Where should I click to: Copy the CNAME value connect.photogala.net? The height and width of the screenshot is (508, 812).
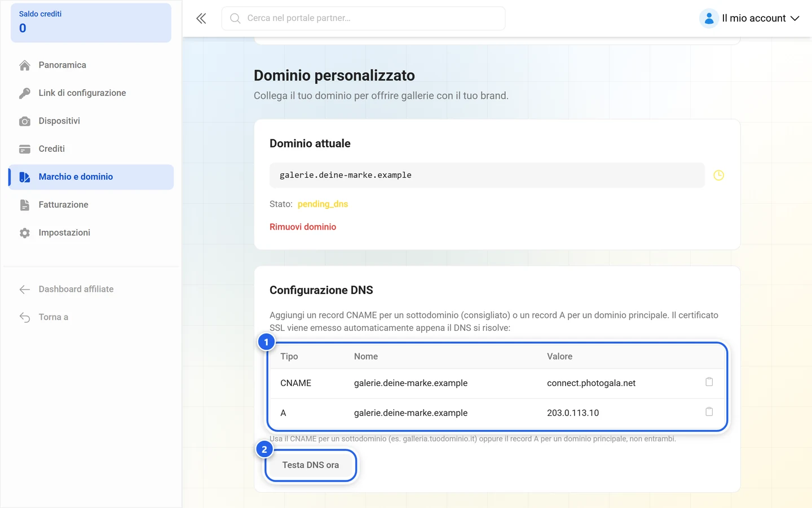tap(709, 382)
